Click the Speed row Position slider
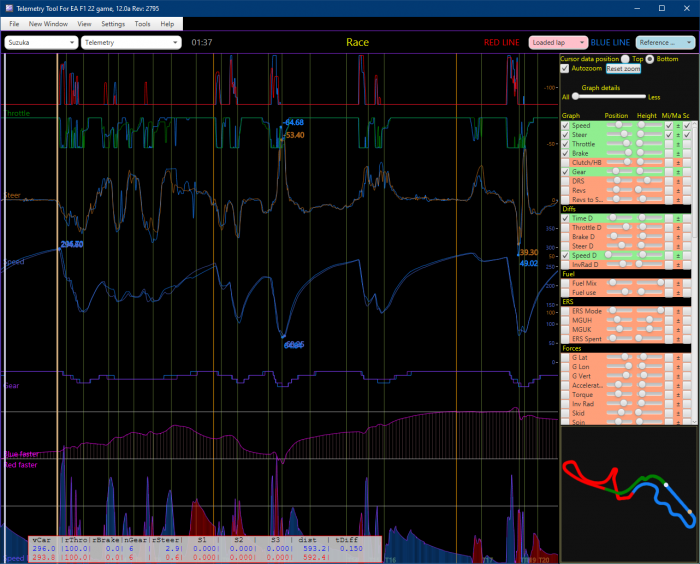 click(619, 125)
